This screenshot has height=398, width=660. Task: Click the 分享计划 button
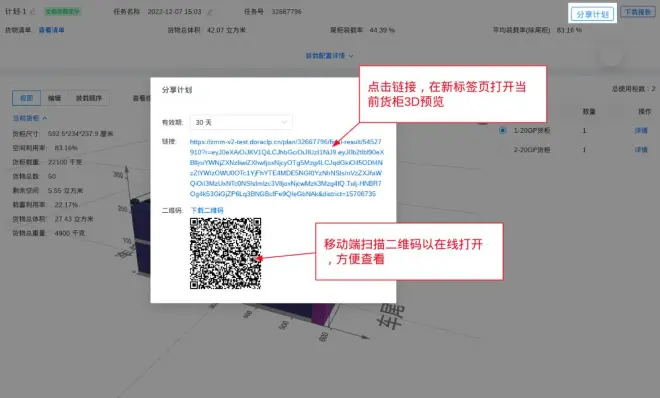pos(593,14)
